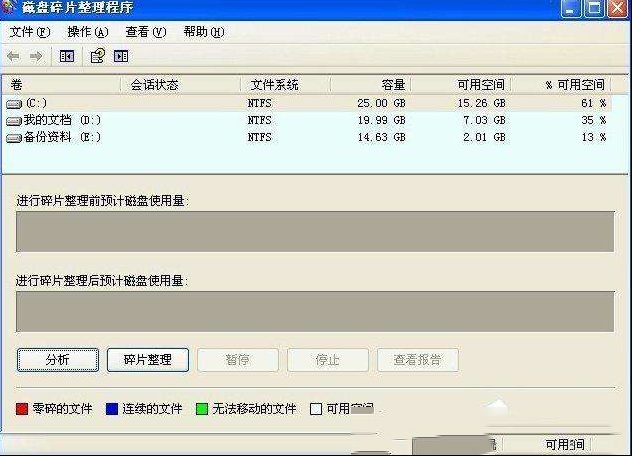
Task: Select the (C:) volume row
Action: click(x=307, y=104)
